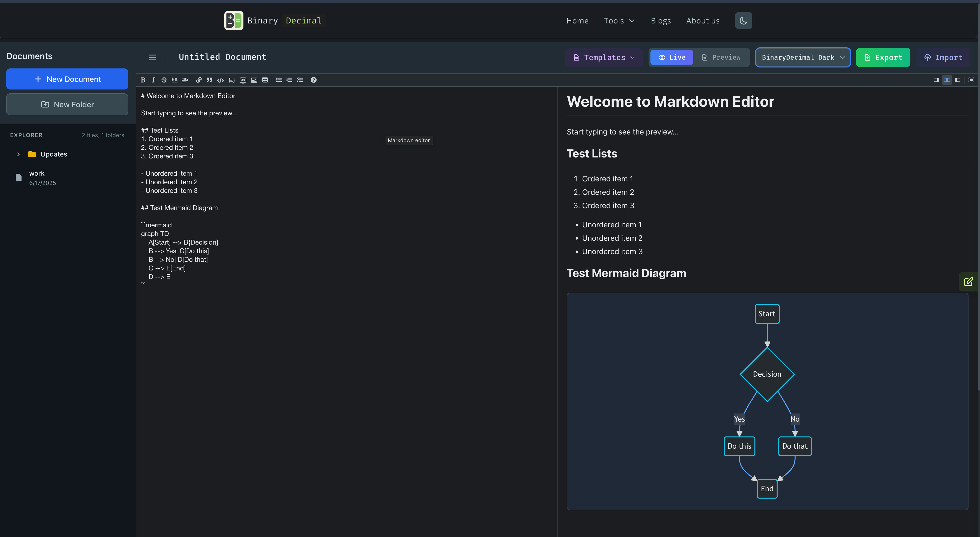Viewport: 980px width, 537px height.
Task: Create a New Folder
Action: click(67, 104)
